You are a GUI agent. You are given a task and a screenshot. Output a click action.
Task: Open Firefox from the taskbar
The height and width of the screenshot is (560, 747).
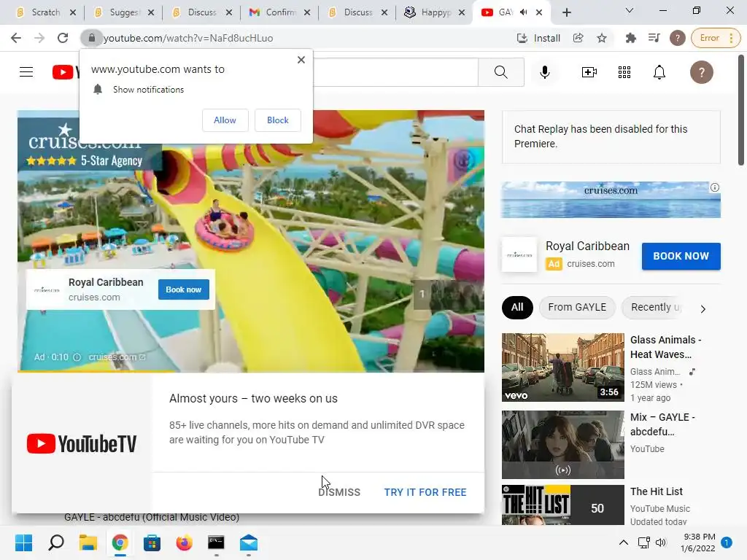click(185, 542)
